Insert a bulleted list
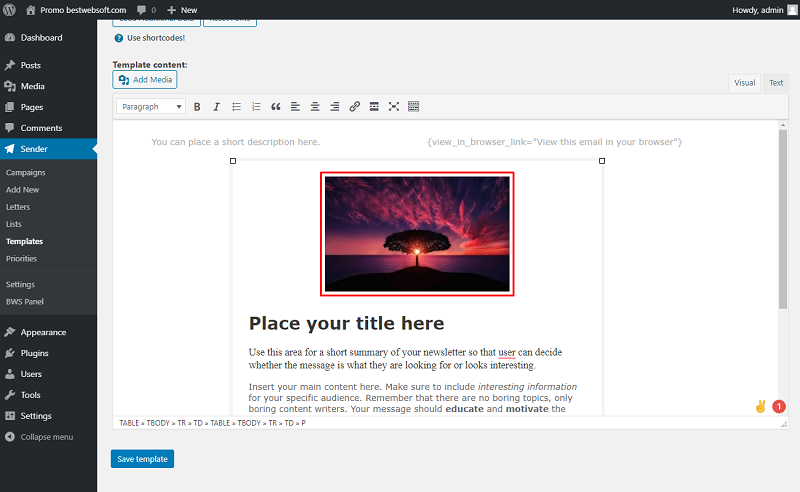This screenshot has height=492, width=800. 236,107
